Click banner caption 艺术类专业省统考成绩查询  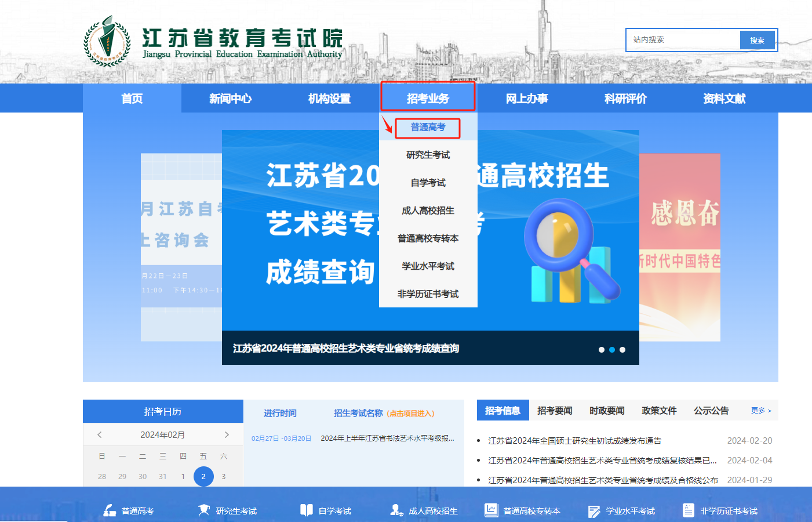346,348
